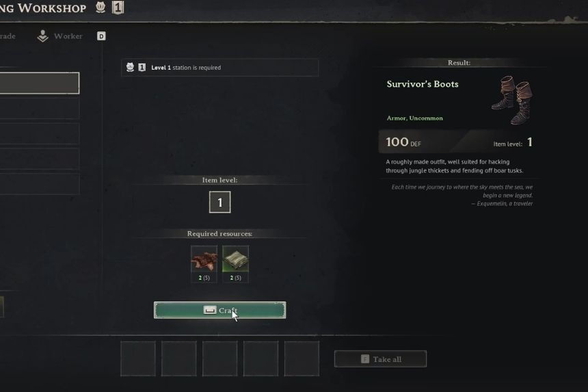
Task: Click the Item level 1 box
Action: 219,202
